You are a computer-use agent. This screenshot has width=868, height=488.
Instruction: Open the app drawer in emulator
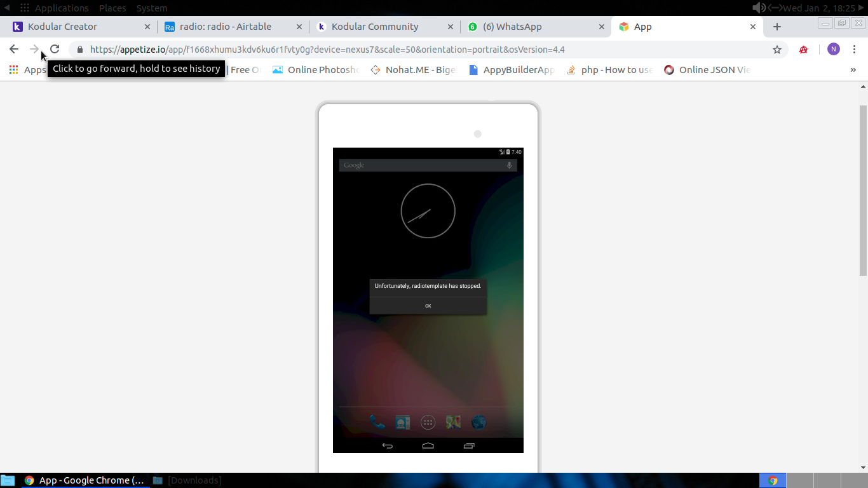(428, 422)
